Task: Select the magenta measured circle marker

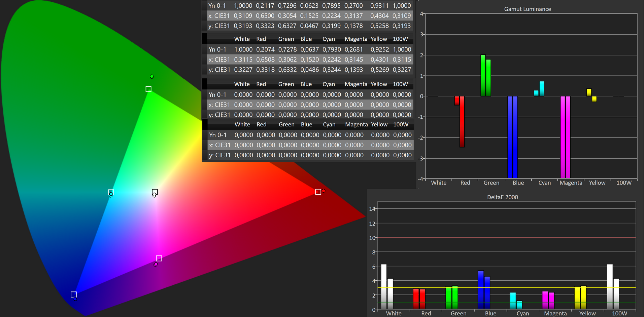Action: [156, 265]
